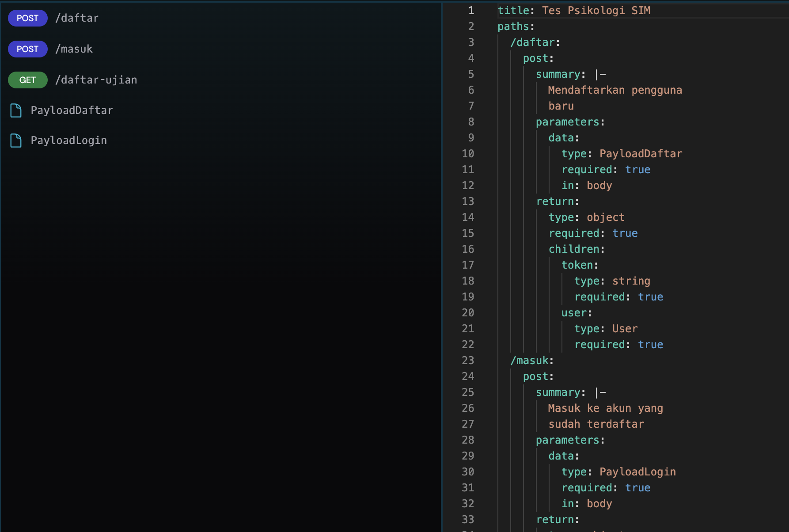Open the PayloadDaftar schema in the sidebar
Image resolution: width=789 pixels, height=532 pixels.
click(x=72, y=110)
